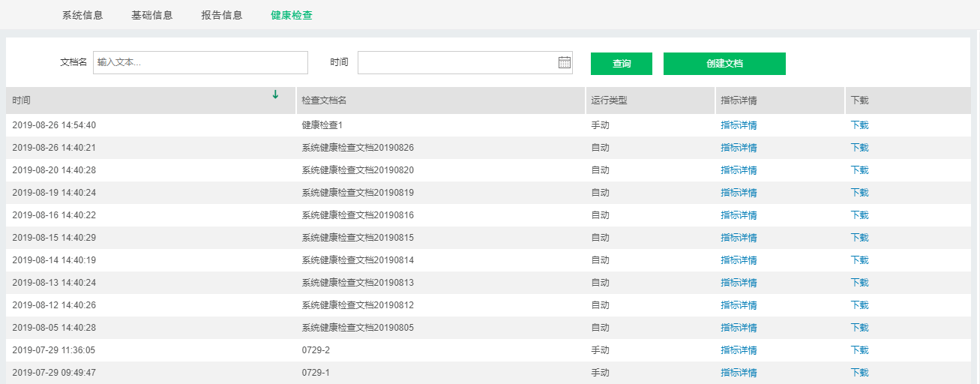Click the 运行类型 column header
980x384 pixels.
coord(609,100)
